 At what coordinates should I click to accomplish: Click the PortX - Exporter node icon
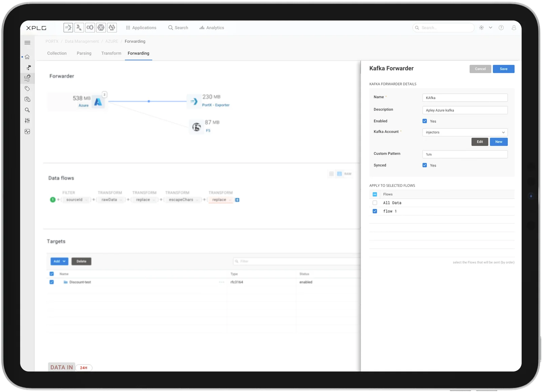(194, 101)
